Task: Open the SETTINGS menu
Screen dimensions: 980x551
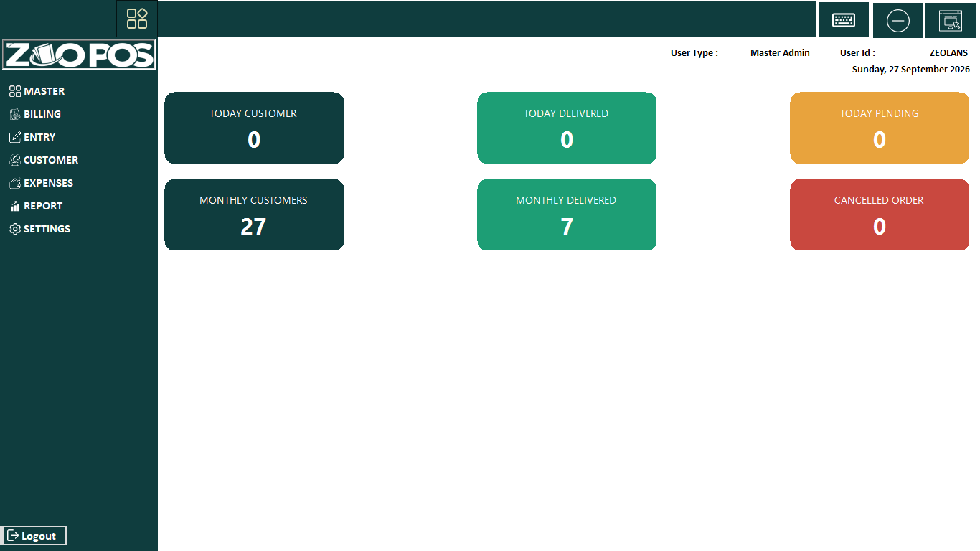Action: pyautogui.click(x=39, y=229)
